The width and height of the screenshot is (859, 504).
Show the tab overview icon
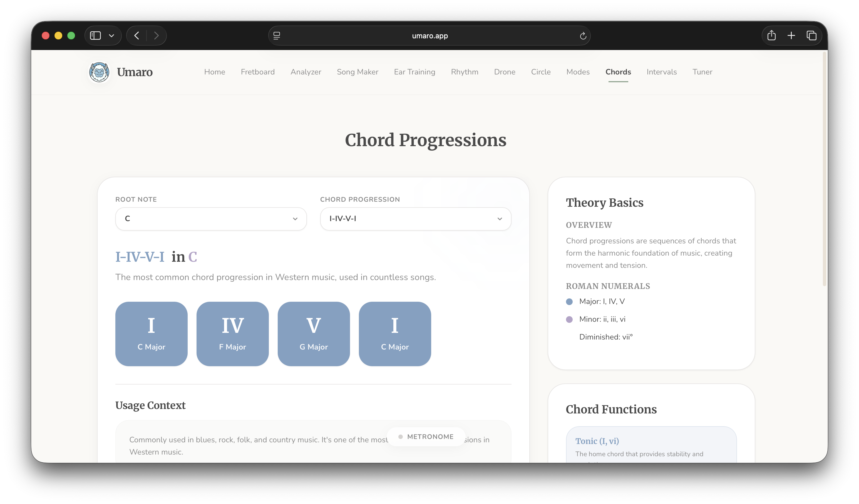[x=811, y=36]
